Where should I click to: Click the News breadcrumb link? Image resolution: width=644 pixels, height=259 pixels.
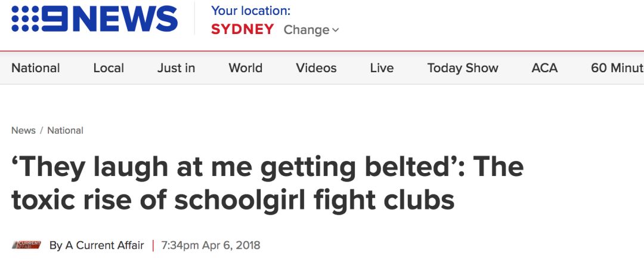23,130
